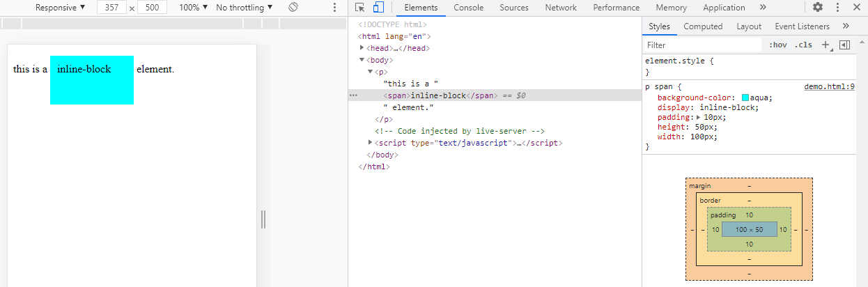Toggle the device toolbar icon
Screen dimensions: 868x287
click(378, 8)
